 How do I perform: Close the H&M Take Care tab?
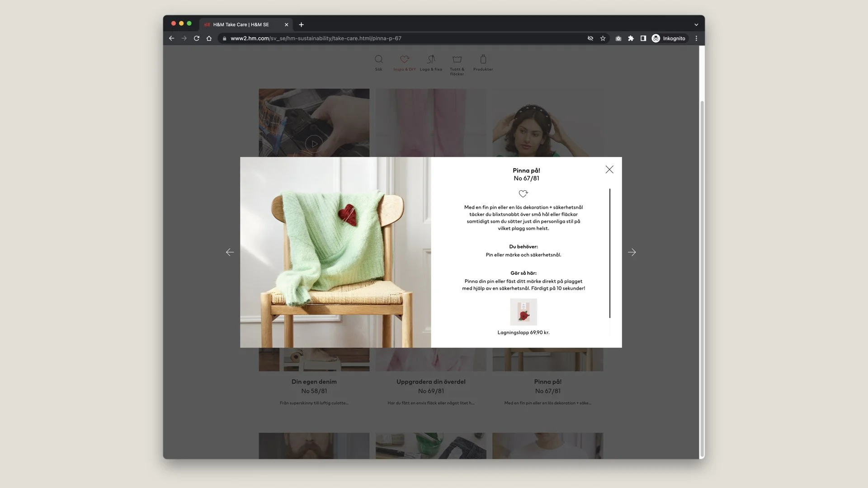tap(286, 25)
